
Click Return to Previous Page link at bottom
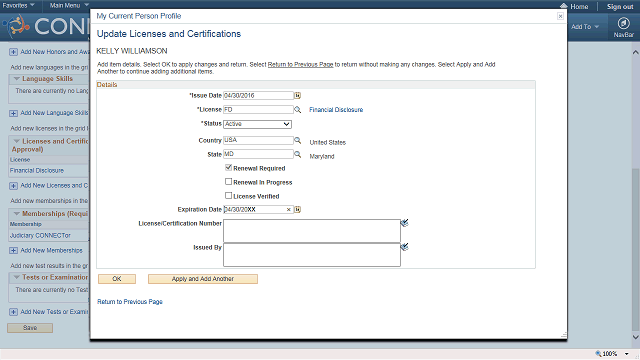(x=130, y=302)
